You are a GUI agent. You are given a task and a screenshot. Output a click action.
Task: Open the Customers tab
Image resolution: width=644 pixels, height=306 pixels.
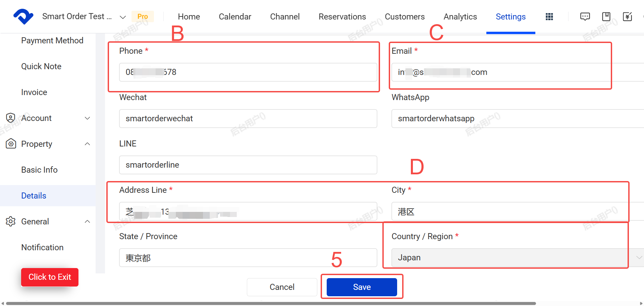pos(405,16)
